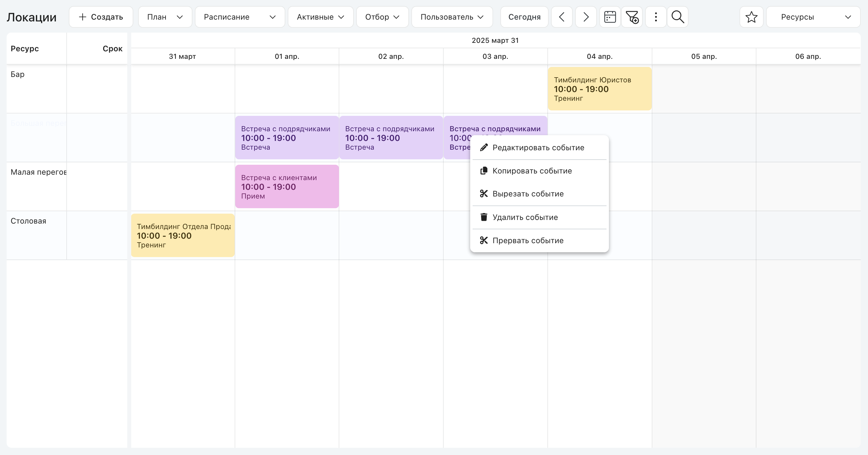The image size is (868, 455).
Task: Click the 06 апр. day header
Action: [808, 56]
